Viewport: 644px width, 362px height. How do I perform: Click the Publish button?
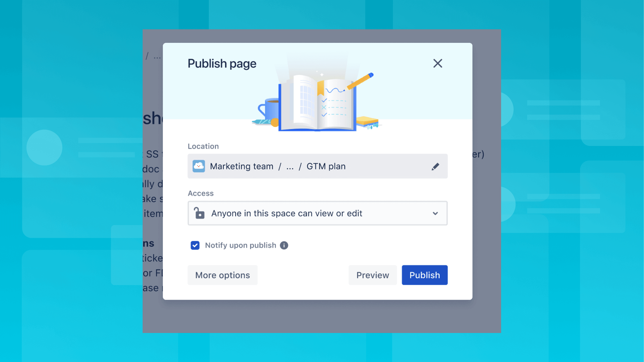(425, 275)
